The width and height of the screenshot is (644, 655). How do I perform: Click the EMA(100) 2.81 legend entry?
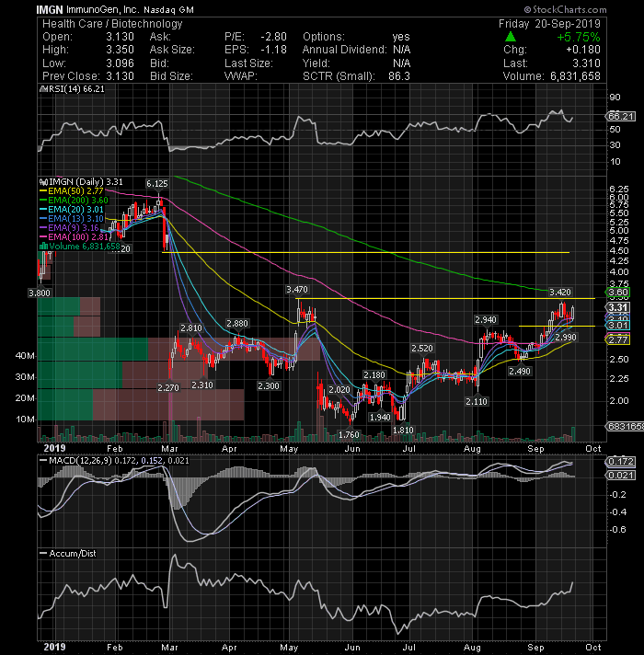point(74,236)
